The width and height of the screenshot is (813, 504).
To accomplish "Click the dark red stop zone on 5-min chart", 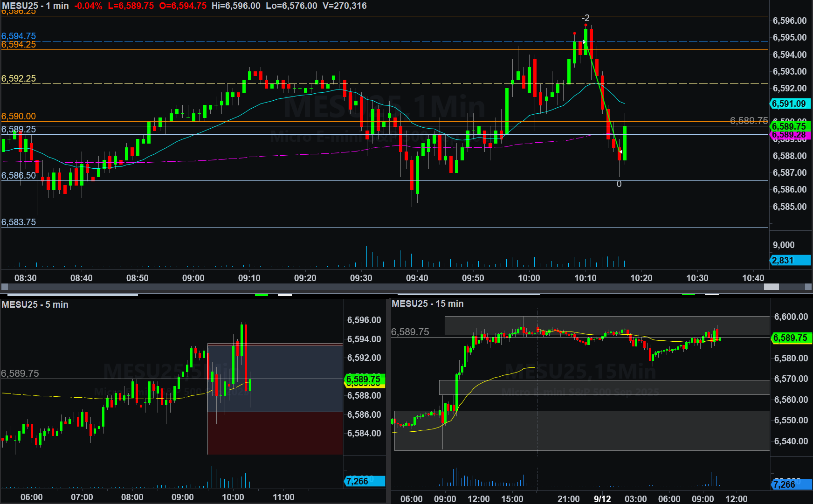I will tap(275, 433).
